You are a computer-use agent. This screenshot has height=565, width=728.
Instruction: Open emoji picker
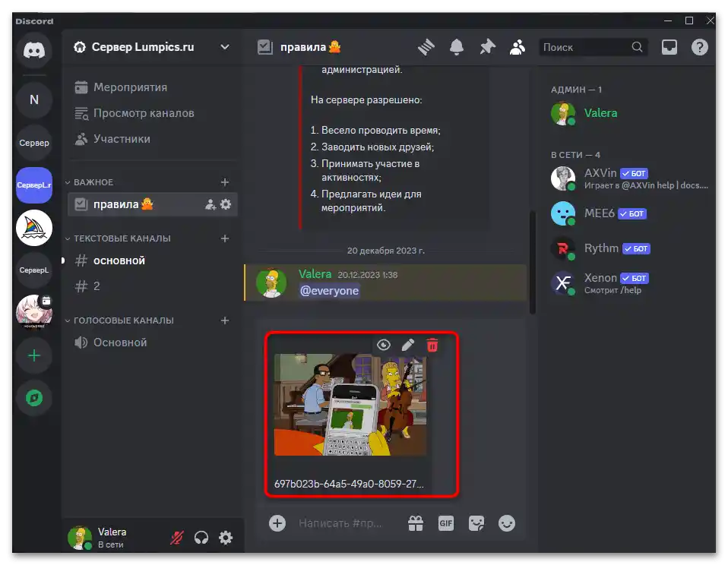point(507,523)
